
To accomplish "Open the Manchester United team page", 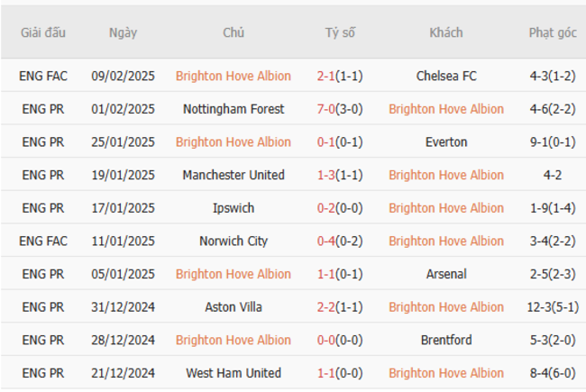I will (x=233, y=175).
